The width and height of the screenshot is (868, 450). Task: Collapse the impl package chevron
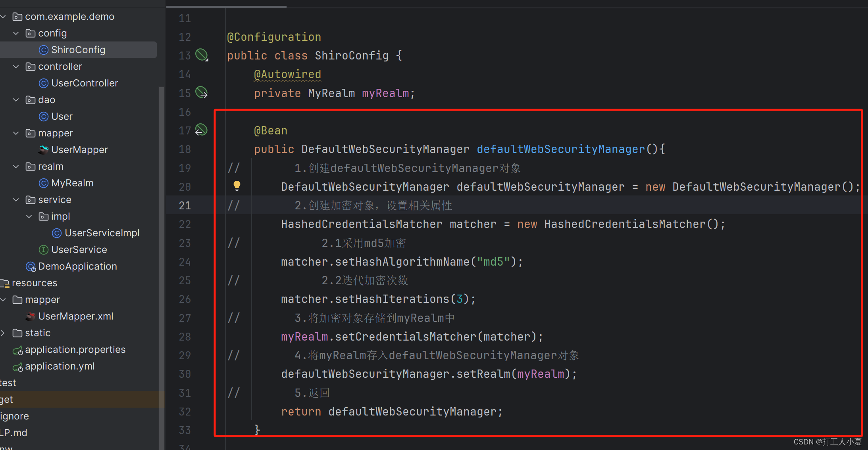tap(29, 216)
